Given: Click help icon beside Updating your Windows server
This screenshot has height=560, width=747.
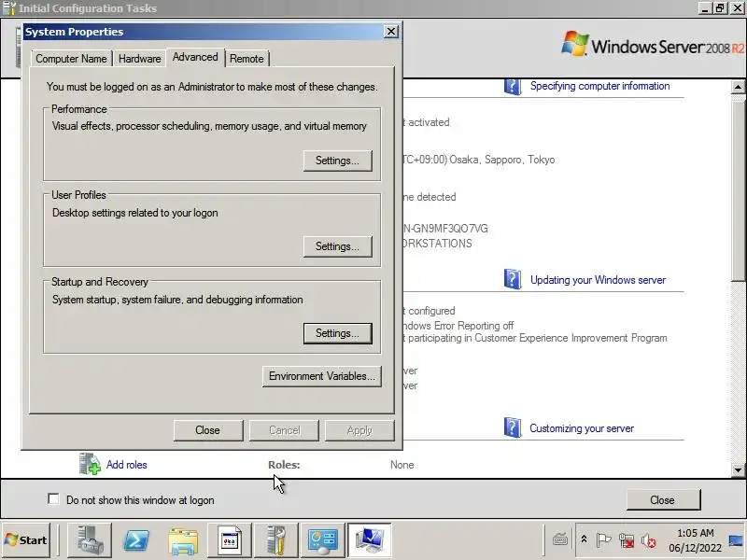Looking at the screenshot, I should (x=512, y=279).
